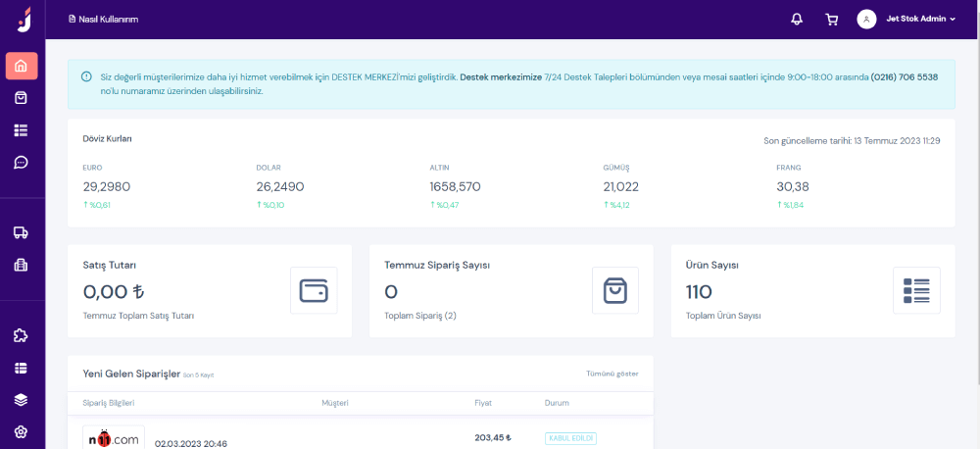Open the puzzle piece integrations icon

click(22, 335)
